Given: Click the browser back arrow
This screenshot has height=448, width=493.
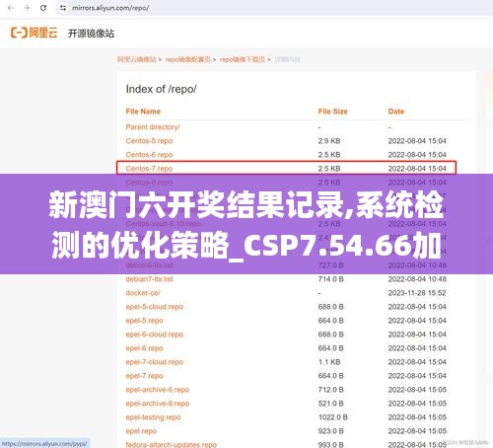Looking at the screenshot, I should 10,8.
